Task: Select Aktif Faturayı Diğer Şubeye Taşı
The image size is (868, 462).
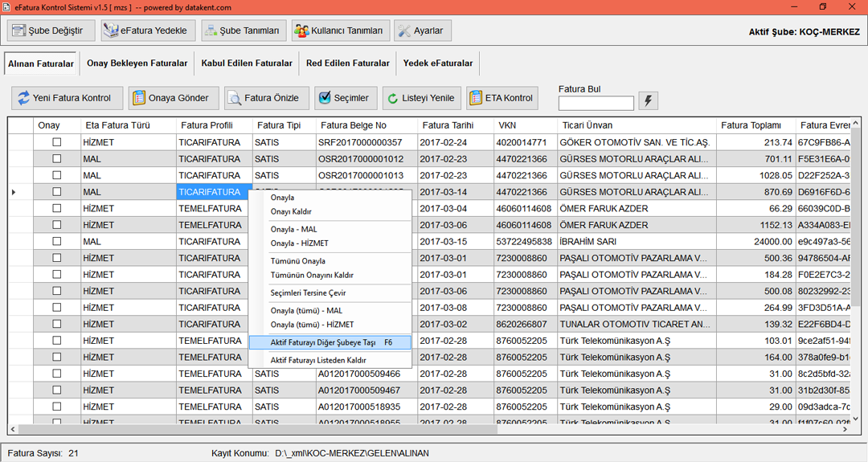Action: point(330,342)
